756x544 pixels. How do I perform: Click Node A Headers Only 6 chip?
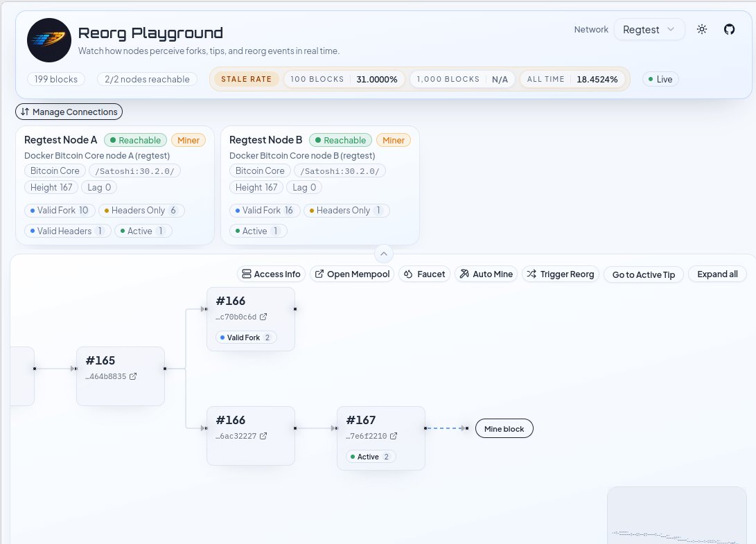click(142, 210)
